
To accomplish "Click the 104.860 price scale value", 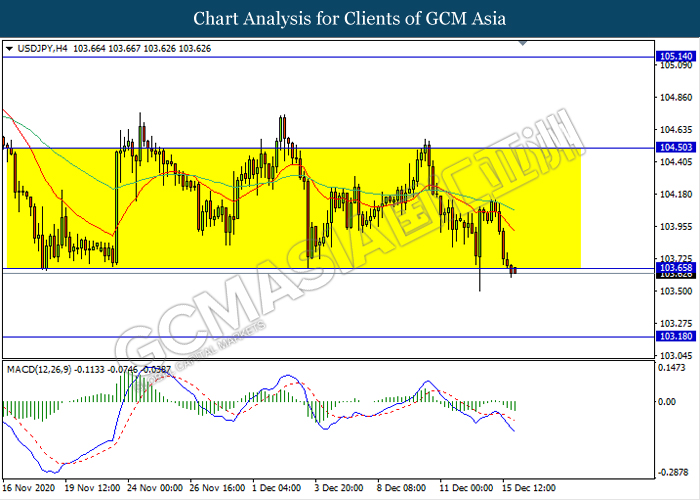I will pyautogui.click(x=676, y=97).
